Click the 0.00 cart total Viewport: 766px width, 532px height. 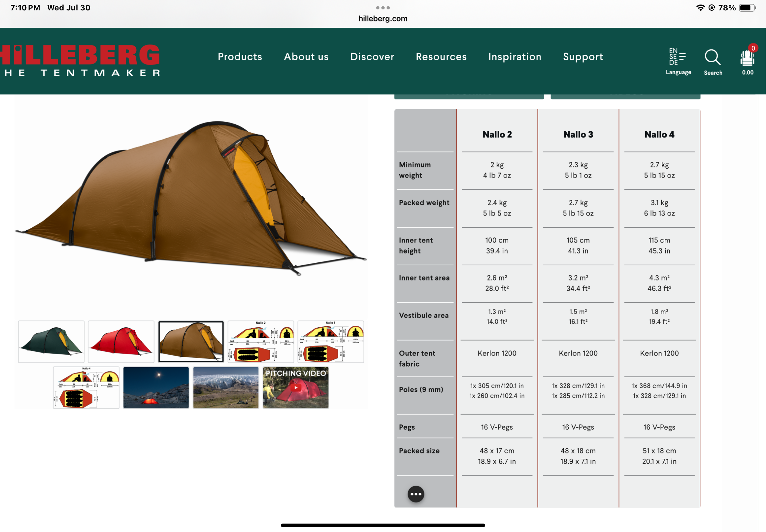pyautogui.click(x=747, y=72)
